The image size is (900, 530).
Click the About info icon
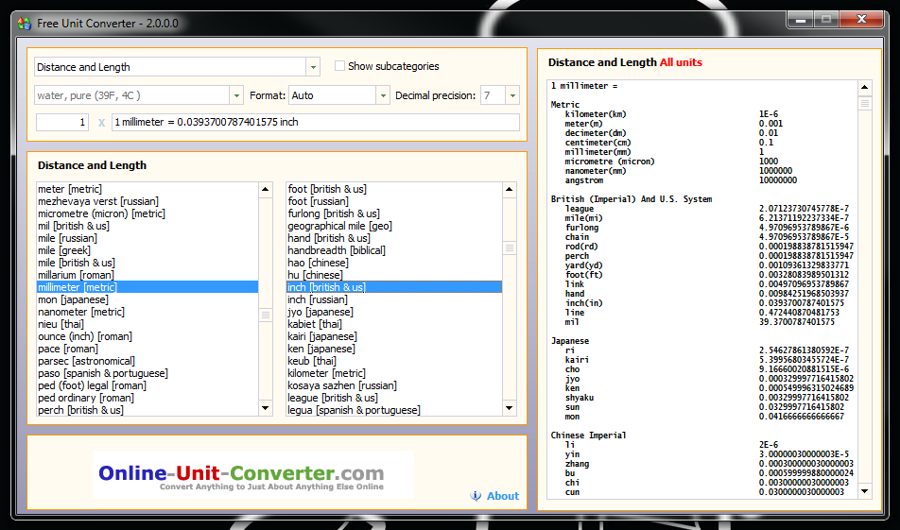coord(476,496)
